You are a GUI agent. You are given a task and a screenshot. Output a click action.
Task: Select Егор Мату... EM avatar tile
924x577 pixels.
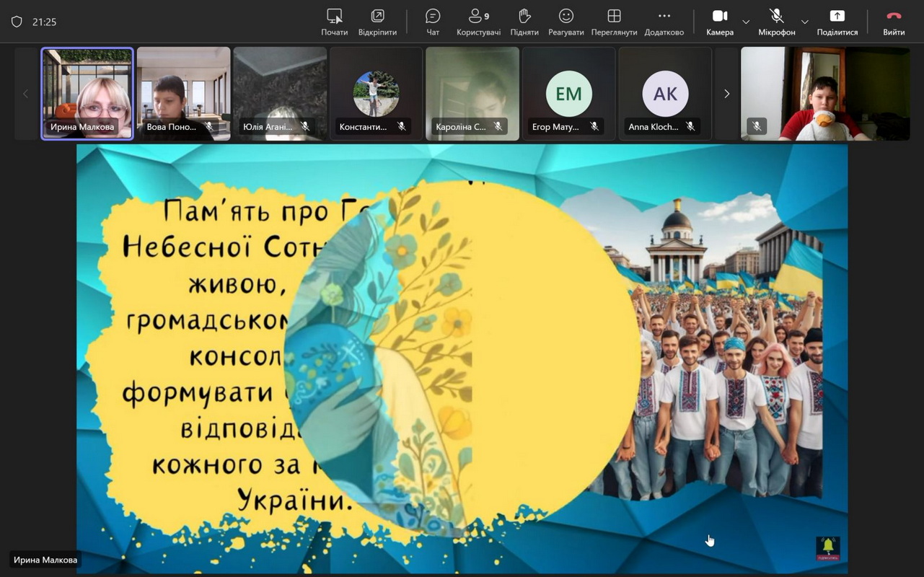click(x=568, y=94)
